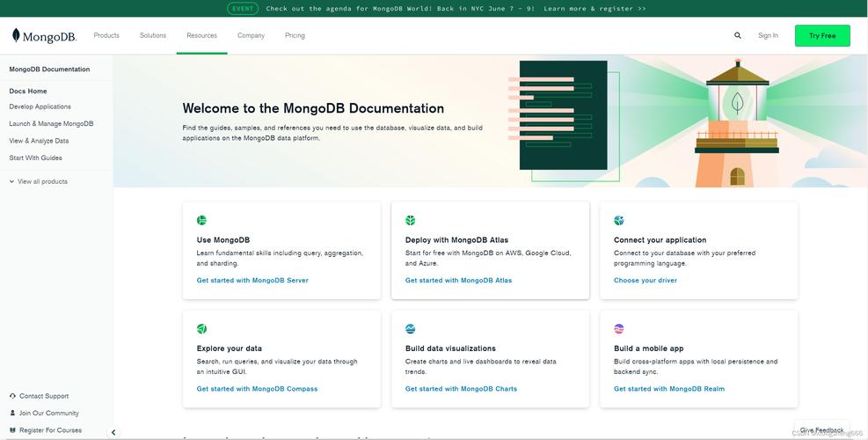
Task: Open Get started with MongoDB Server
Action: [x=252, y=281]
